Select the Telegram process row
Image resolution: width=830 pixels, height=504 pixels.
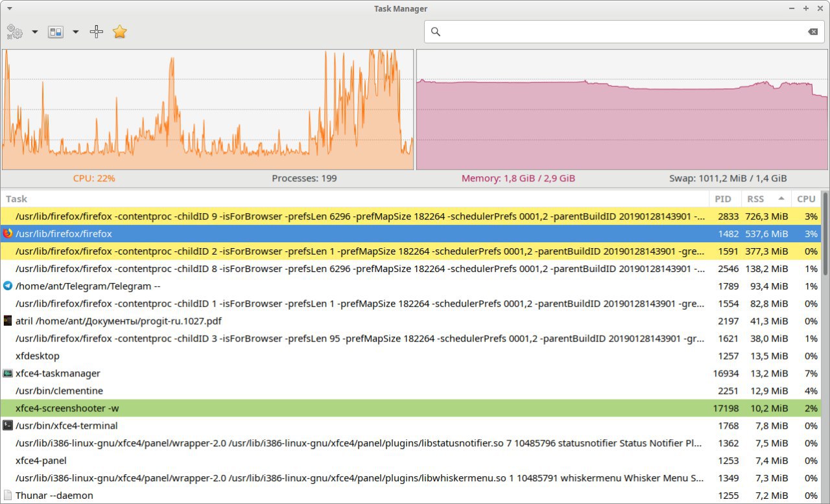[x=411, y=286]
